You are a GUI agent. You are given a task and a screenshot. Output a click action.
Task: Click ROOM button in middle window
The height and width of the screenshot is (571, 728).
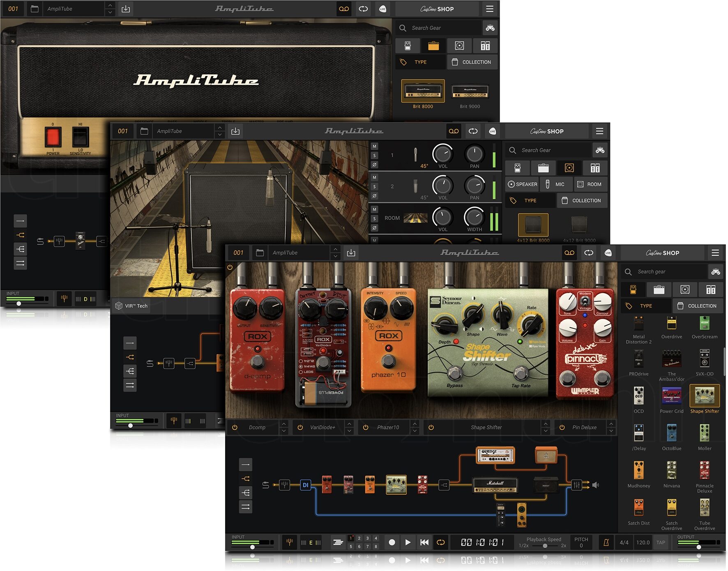click(x=590, y=184)
